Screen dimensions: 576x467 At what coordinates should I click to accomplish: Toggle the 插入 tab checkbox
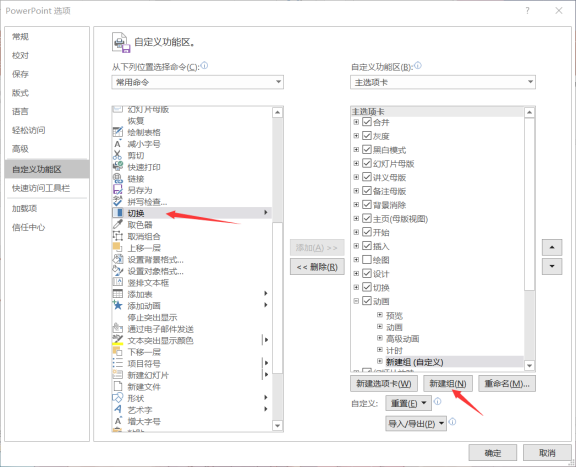pyautogui.click(x=367, y=246)
